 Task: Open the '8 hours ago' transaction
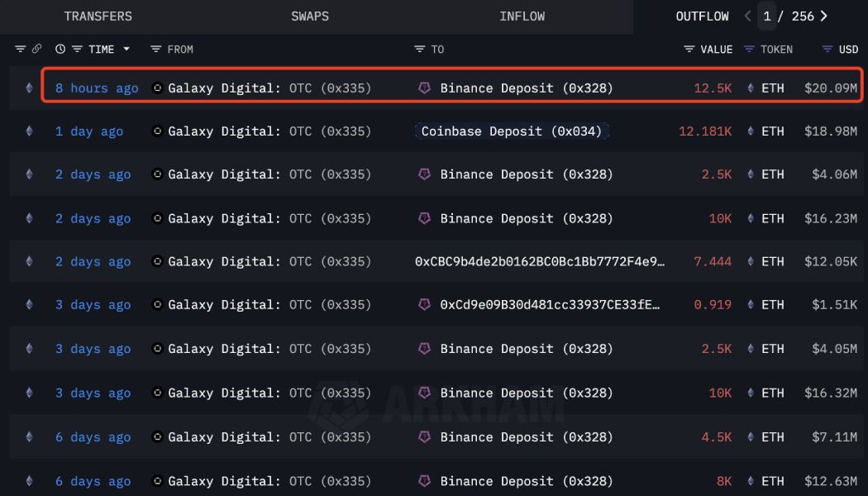(97, 88)
